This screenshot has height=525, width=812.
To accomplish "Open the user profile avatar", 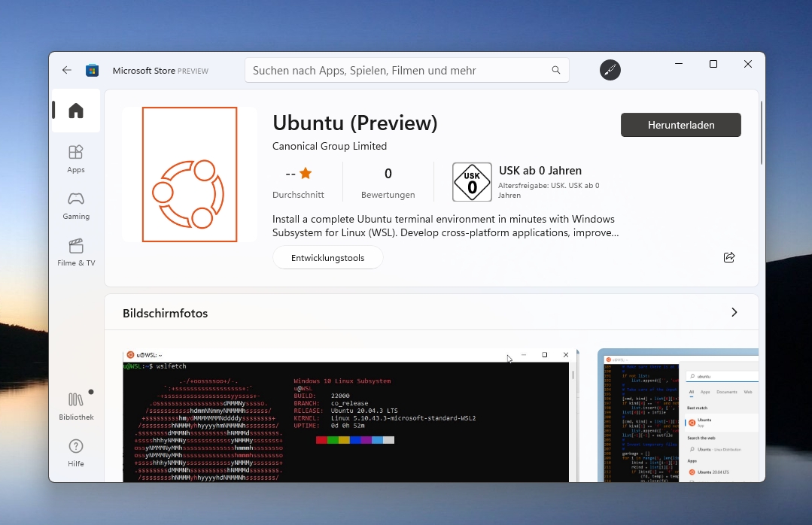I will (610, 70).
